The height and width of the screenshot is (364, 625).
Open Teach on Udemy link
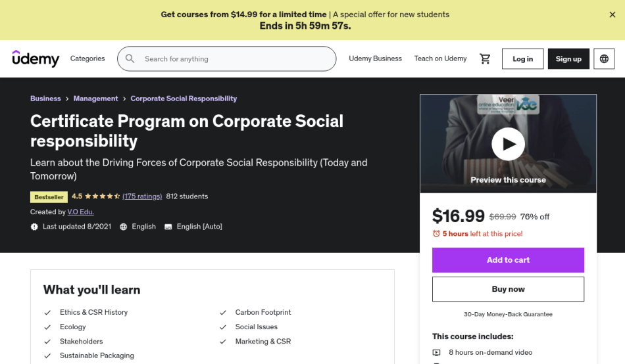point(440,58)
